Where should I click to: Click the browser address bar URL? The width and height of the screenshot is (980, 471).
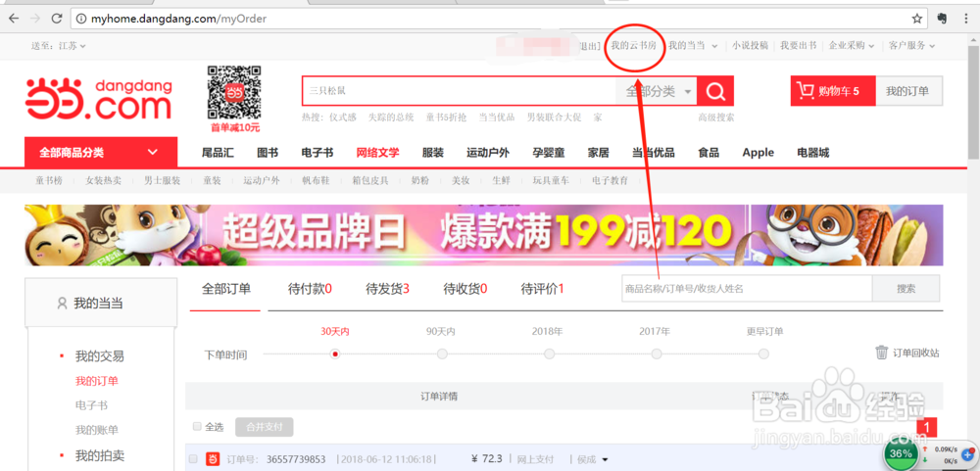point(178,19)
